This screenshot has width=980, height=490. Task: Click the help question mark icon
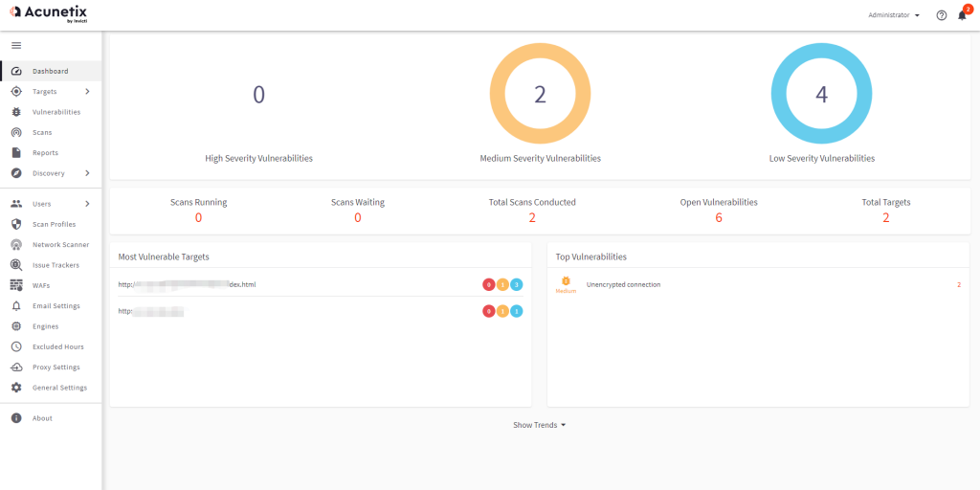[x=942, y=15]
